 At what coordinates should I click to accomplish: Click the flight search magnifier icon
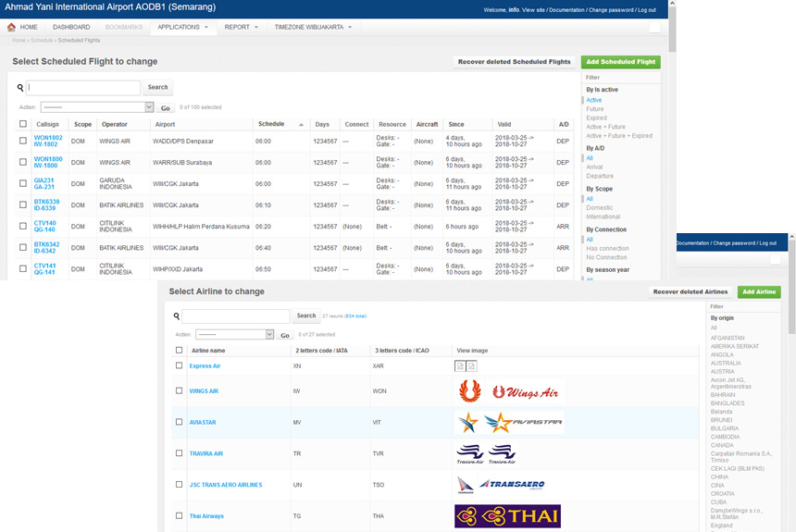[20, 87]
